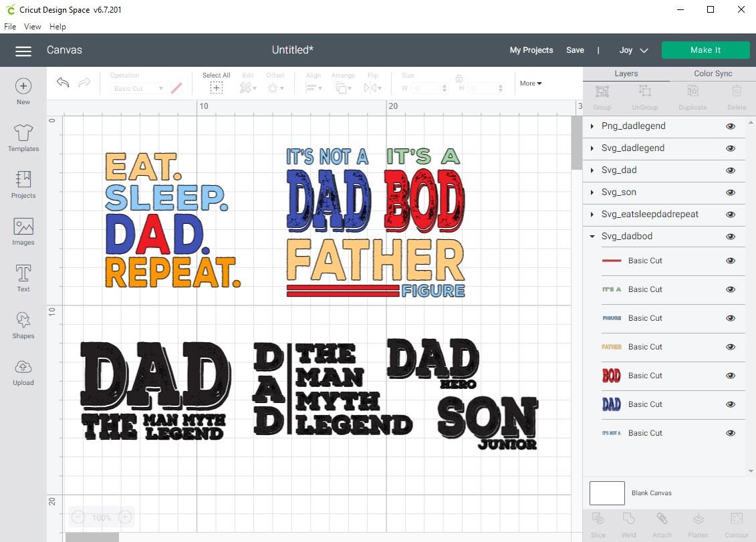
Task: Toggle visibility of Png_dadlegend layer
Action: tap(731, 126)
